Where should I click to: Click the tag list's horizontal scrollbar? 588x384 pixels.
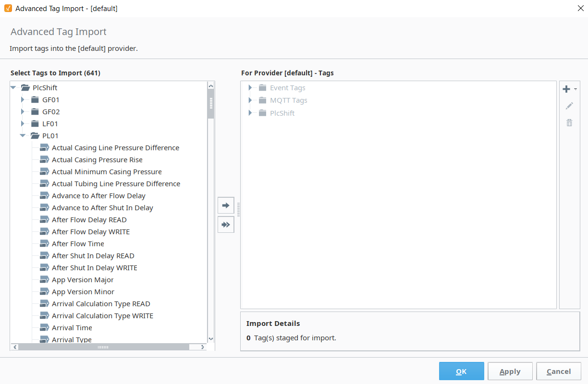[103, 347]
